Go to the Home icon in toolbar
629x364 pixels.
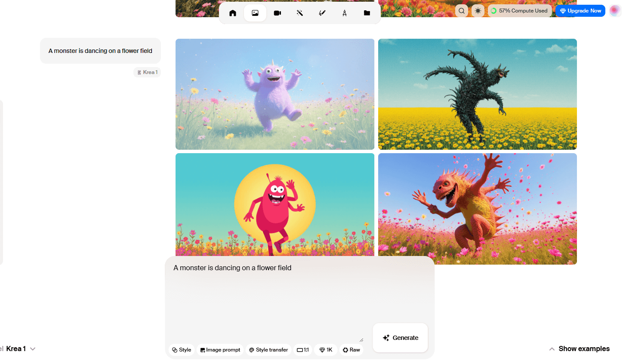click(233, 13)
